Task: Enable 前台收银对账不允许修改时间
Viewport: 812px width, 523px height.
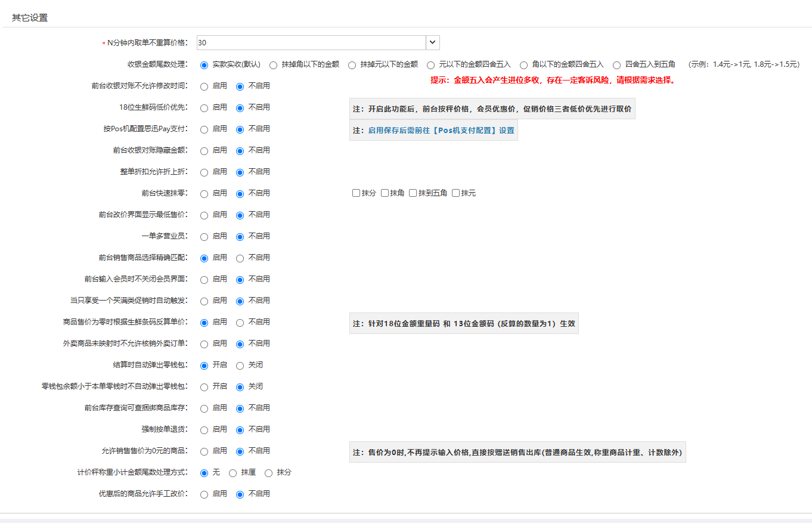Action: click(204, 86)
